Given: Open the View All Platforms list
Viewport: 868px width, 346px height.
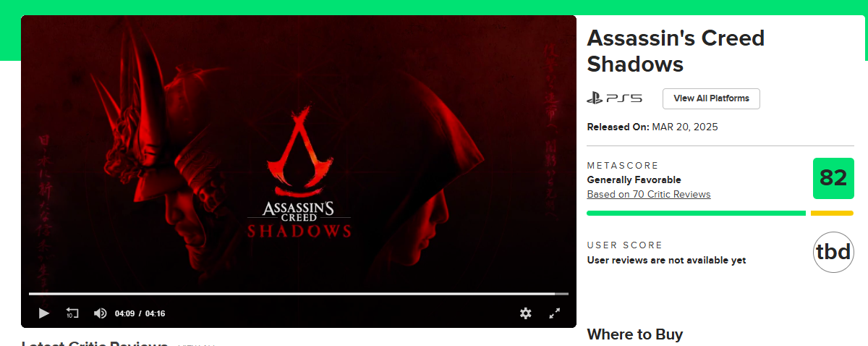Looking at the screenshot, I should coord(711,98).
